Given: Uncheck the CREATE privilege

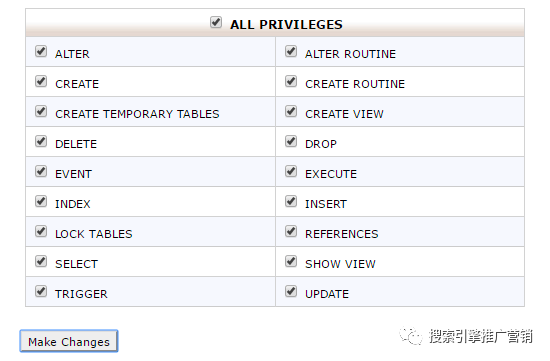Looking at the screenshot, I should (x=41, y=81).
